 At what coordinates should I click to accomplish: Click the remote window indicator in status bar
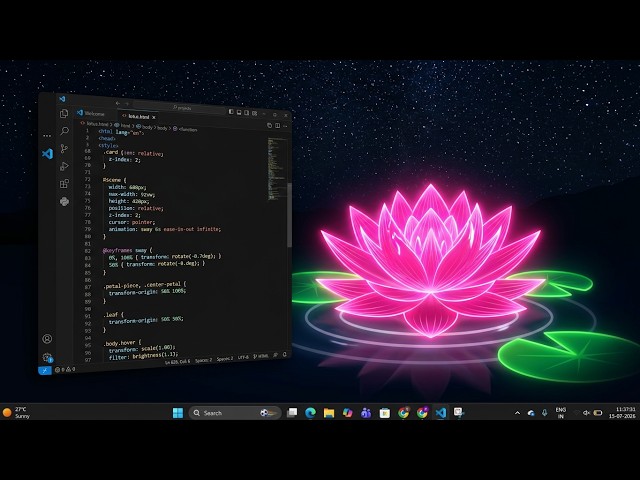click(x=45, y=371)
